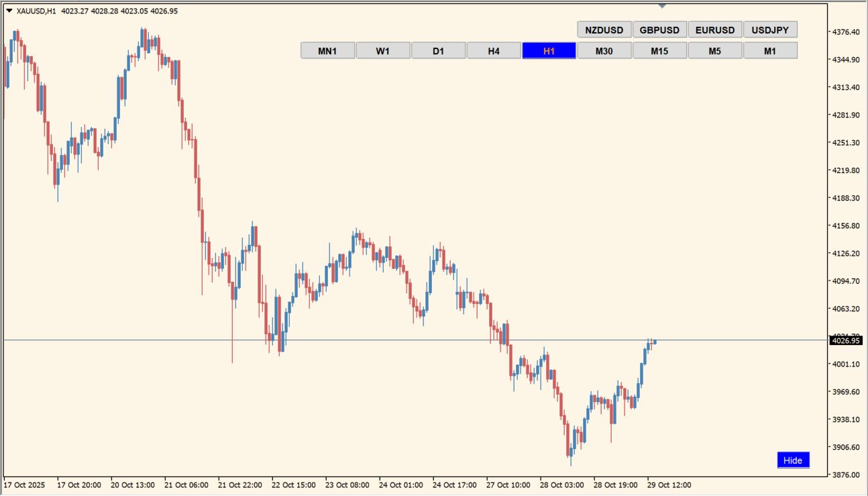Switch to the M15 timeframe

click(659, 50)
